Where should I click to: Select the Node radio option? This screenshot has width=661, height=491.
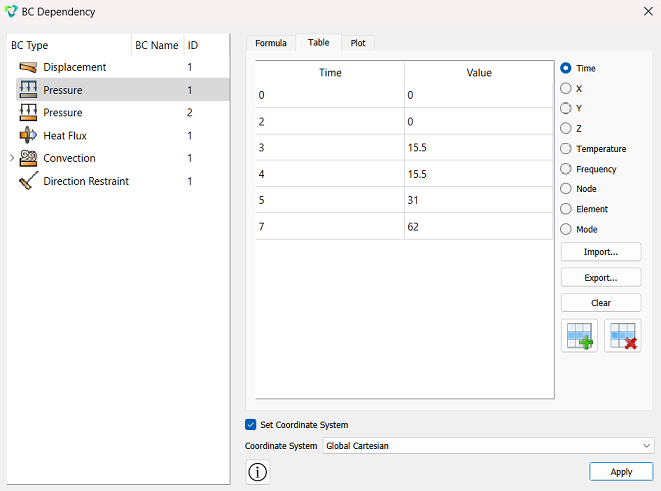pos(566,189)
